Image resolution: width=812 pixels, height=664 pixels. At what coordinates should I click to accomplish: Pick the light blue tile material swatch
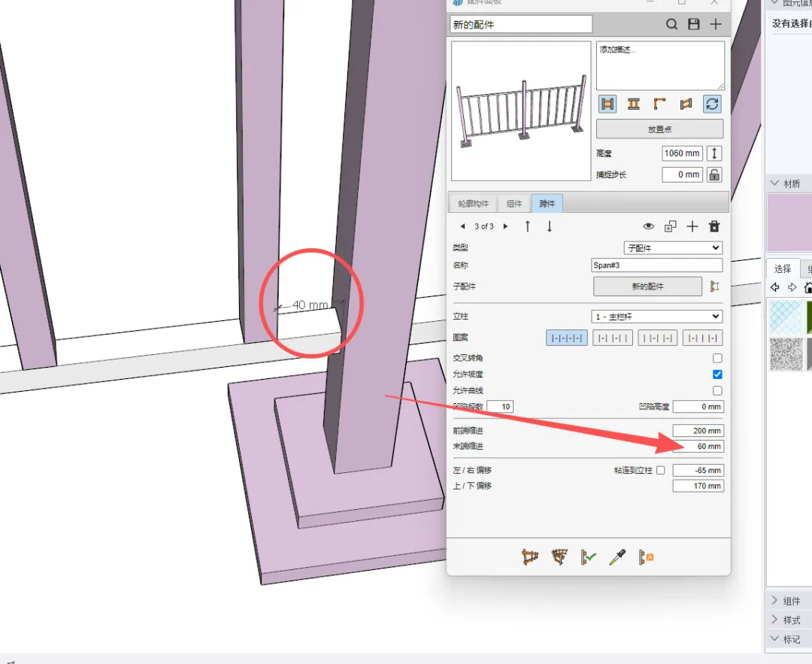pyautogui.click(x=786, y=317)
